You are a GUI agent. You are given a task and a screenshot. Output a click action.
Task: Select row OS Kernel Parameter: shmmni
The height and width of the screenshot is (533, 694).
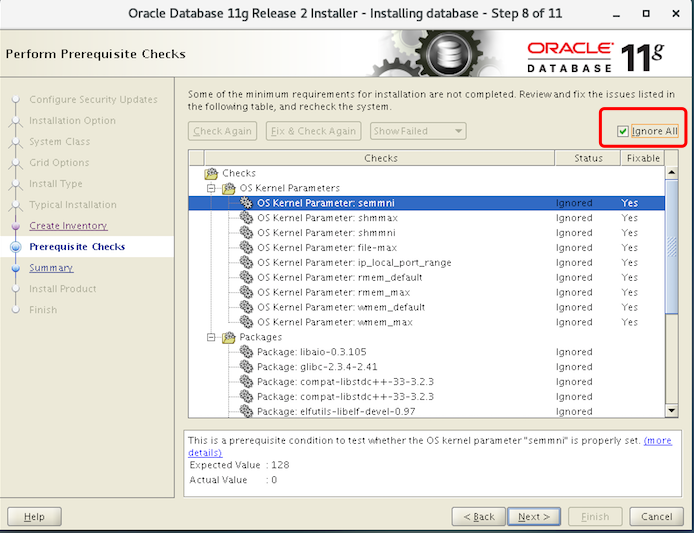(x=427, y=232)
